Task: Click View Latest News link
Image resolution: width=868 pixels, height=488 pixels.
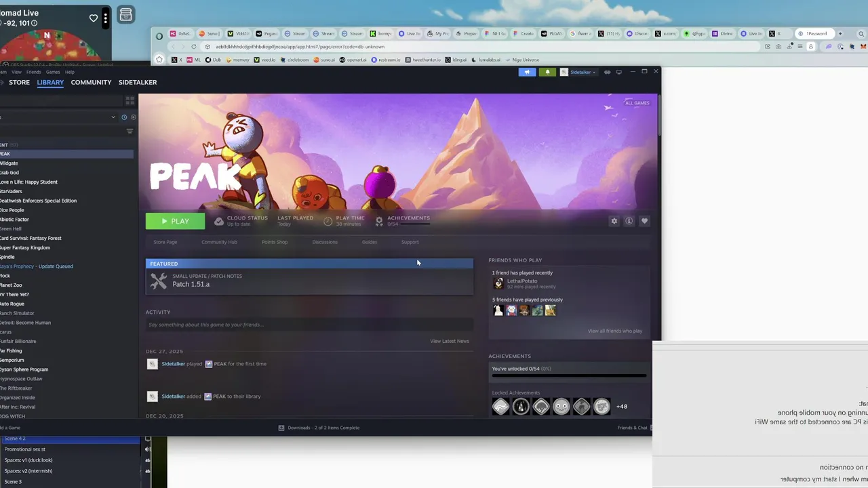Action: 450,341
